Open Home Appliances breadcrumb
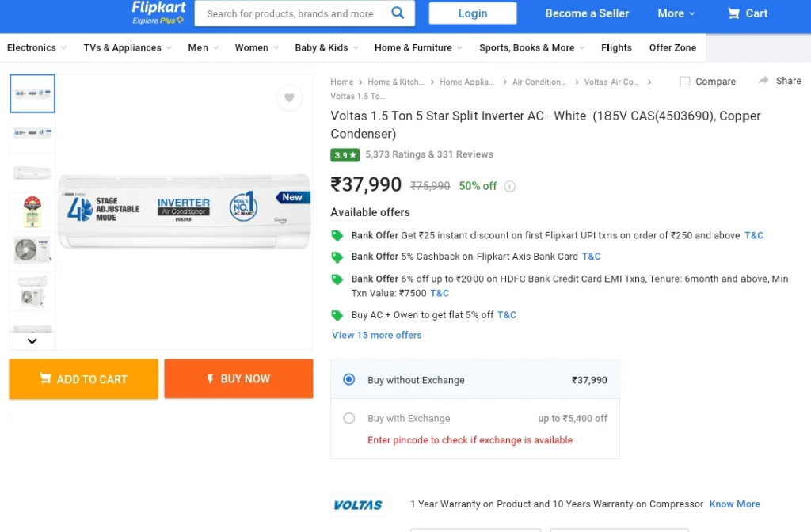 pyautogui.click(x=466, y=82)
